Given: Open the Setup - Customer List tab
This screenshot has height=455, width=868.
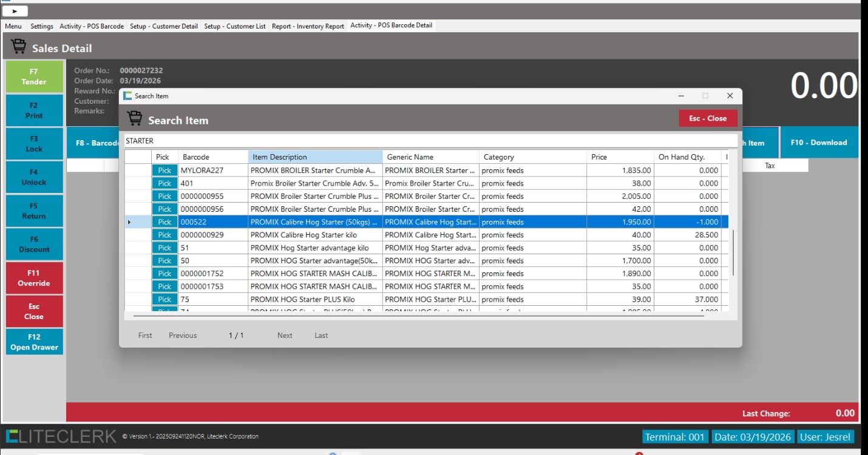Looking at the screenshot, I should point(234,26).
